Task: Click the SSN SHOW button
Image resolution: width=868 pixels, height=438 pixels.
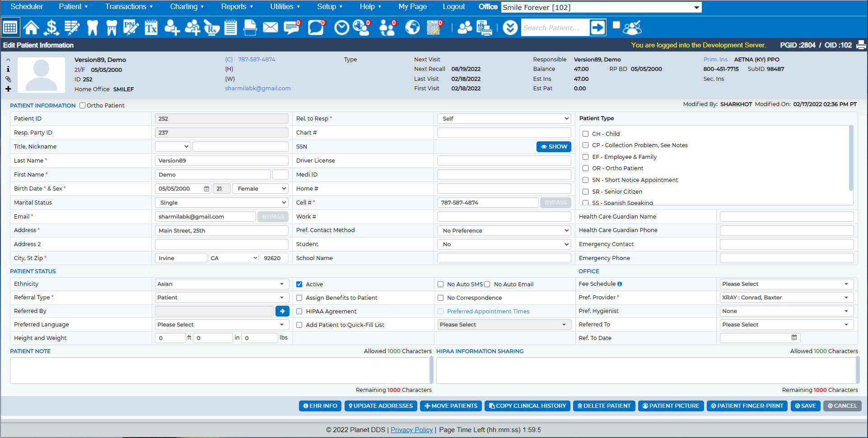Action: [554, 147]
